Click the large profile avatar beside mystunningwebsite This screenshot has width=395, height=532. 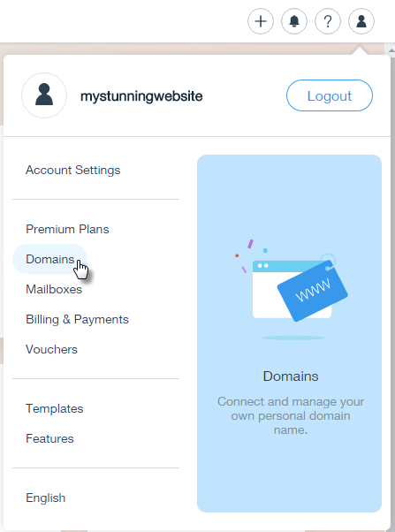tap(44, 95)
